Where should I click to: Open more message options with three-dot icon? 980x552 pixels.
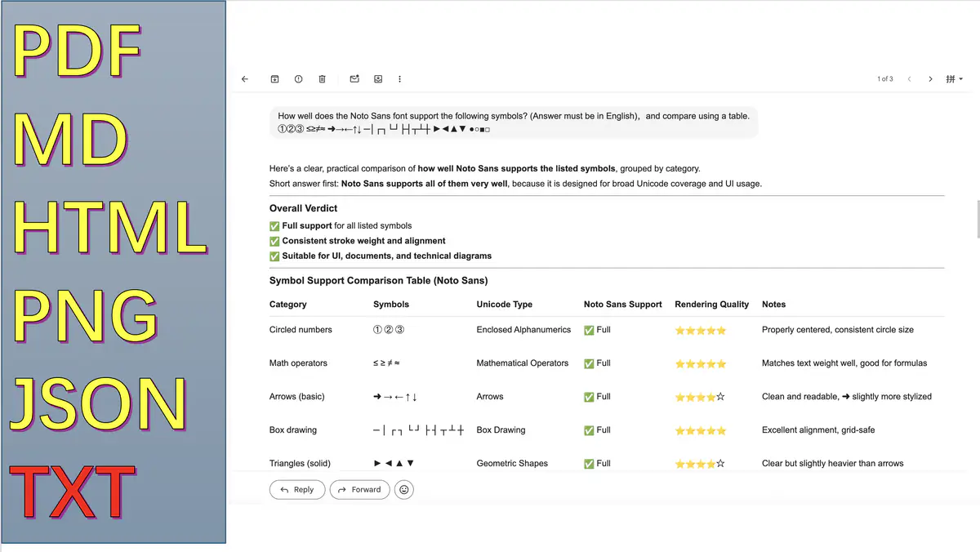(399, 78)
